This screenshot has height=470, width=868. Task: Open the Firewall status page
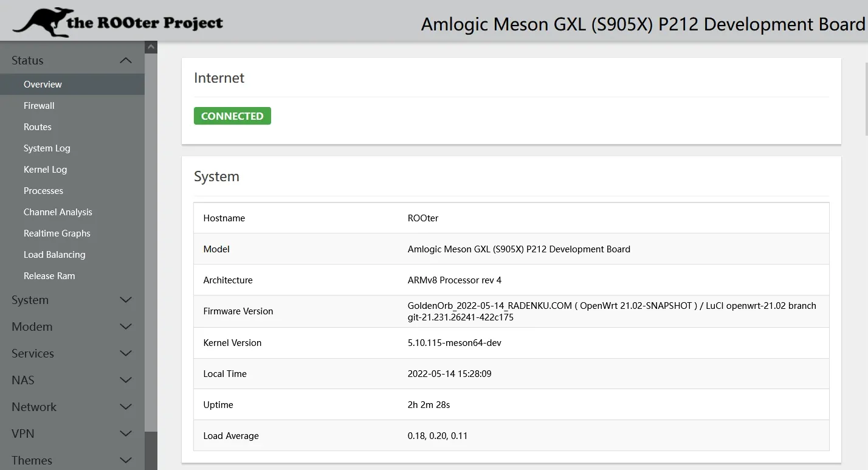[x=38, y=105]
